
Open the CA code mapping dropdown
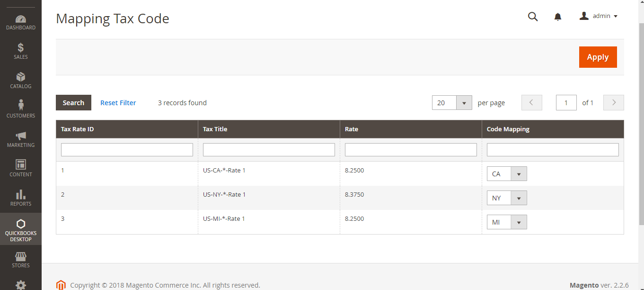(x=507, y=174)
